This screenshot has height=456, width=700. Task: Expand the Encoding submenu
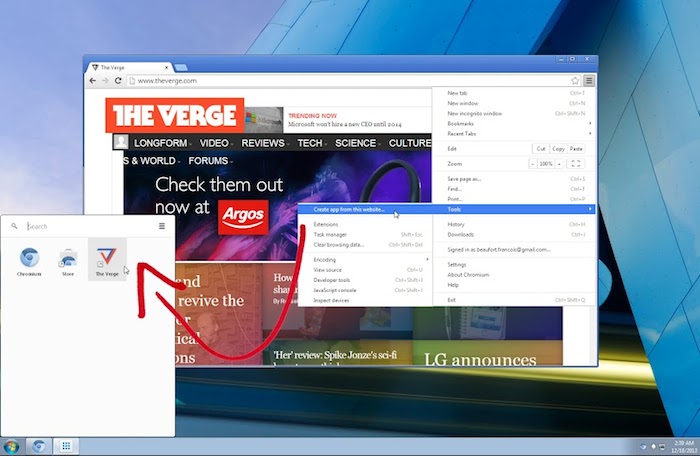pyautogui.click(x=365, y=259)
